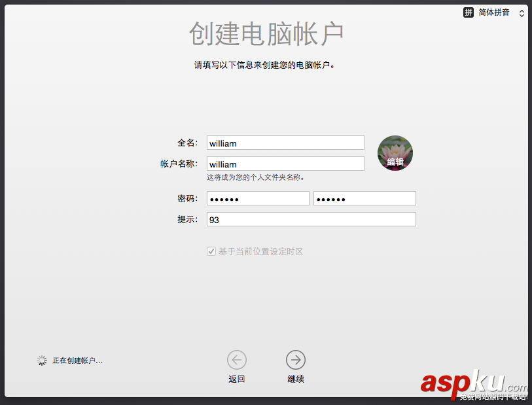This screenshot has height=405, width=532.
Task: Click the spinning progress indicator beside 正在创建帐户
Action: 41,360
